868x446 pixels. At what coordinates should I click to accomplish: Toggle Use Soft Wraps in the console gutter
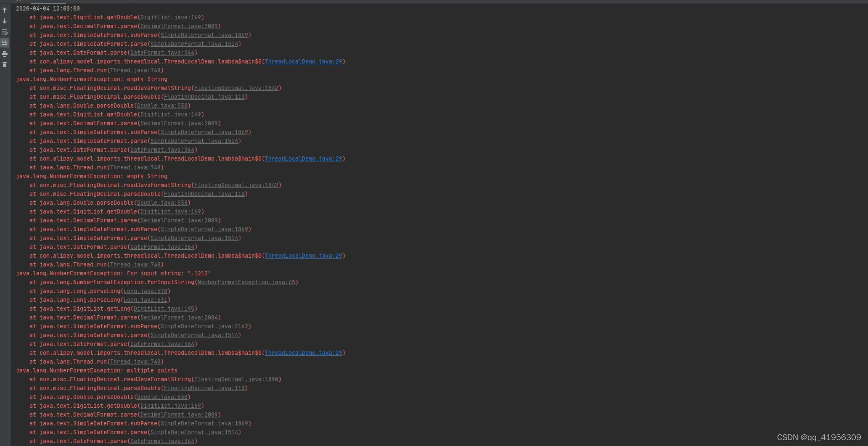coord(5,32)
